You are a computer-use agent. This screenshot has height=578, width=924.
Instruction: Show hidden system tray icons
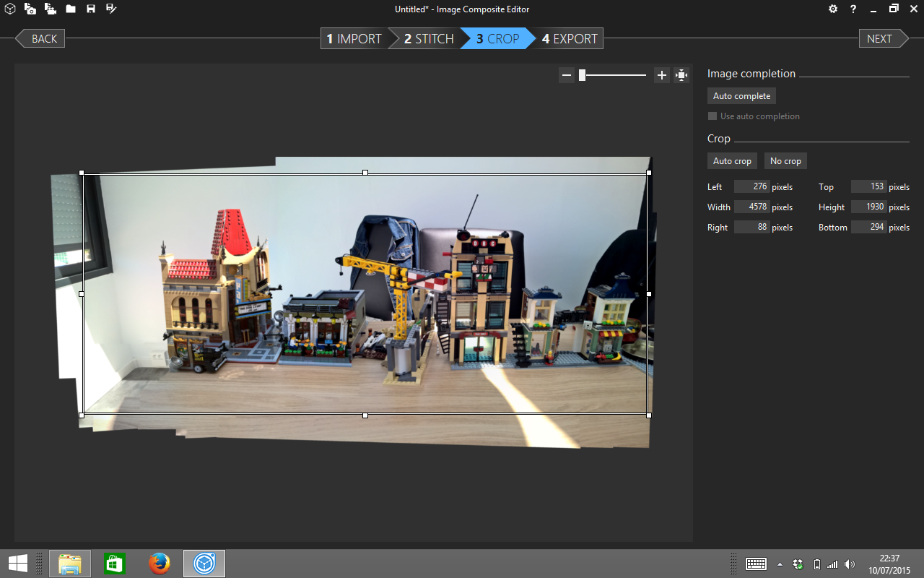coord(780,564)
